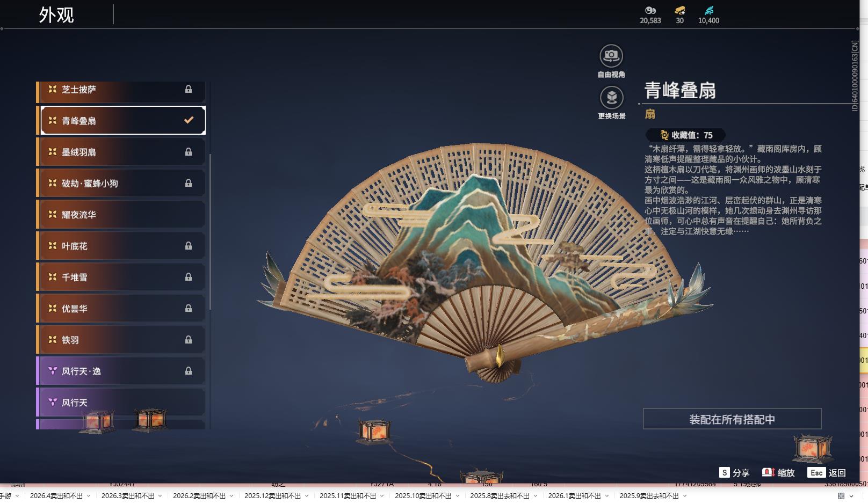Switch to the 2026.2卖出和不出 sheet tab
The image size is (868, 504).
200,496
